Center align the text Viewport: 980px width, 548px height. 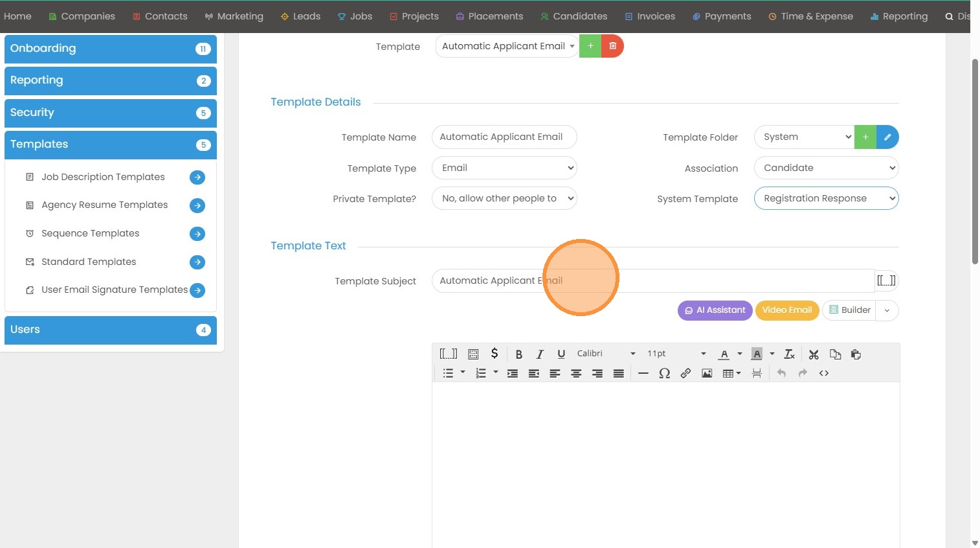[576, 373]
